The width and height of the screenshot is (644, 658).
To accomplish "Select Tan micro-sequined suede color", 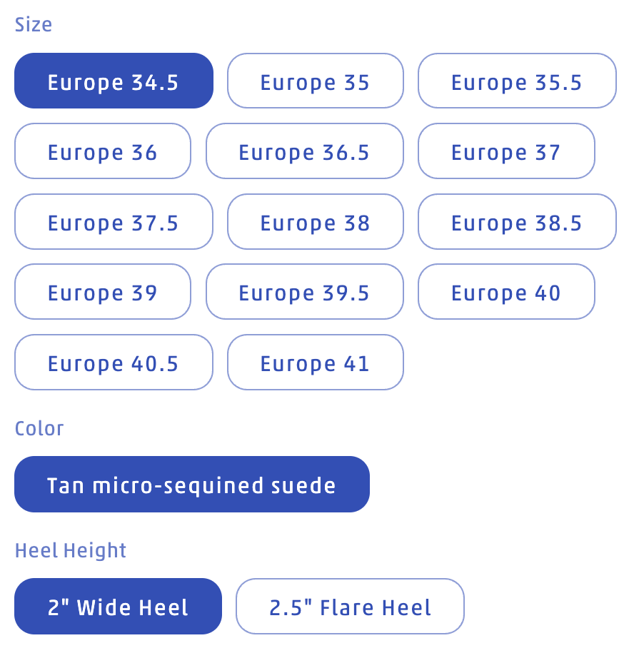I will coord(191,485).
